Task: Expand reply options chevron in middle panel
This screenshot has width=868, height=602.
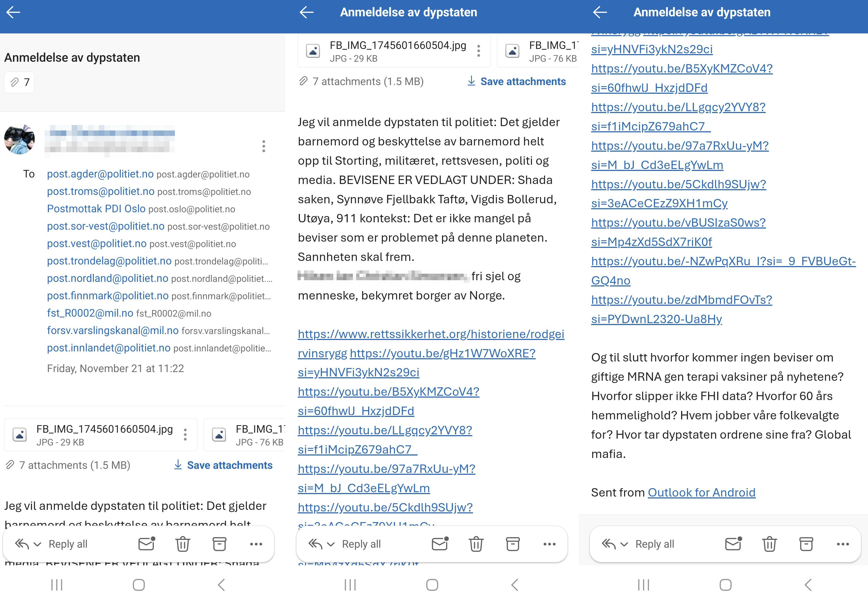Action: point(330,544)
